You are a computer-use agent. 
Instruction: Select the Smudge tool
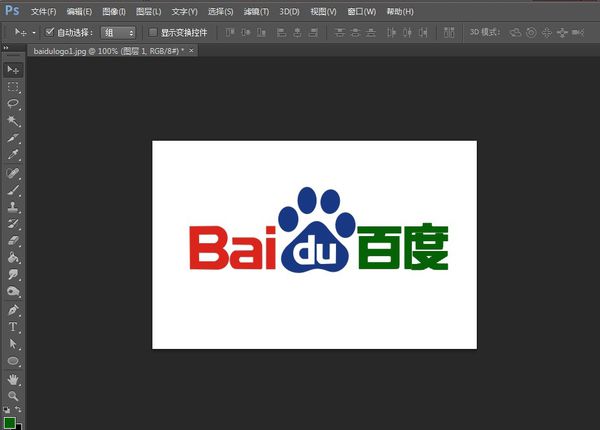pyautogui.click(x=13, y=274)
